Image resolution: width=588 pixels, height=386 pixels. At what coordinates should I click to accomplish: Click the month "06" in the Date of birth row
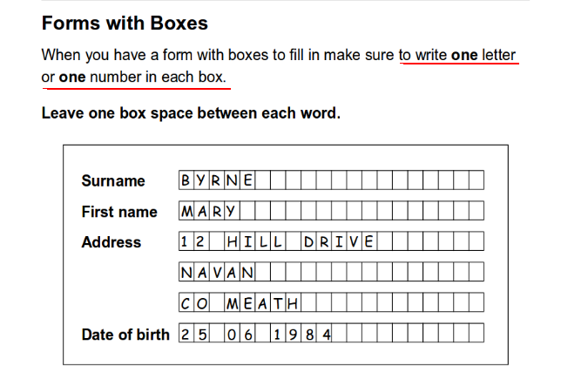240,334
